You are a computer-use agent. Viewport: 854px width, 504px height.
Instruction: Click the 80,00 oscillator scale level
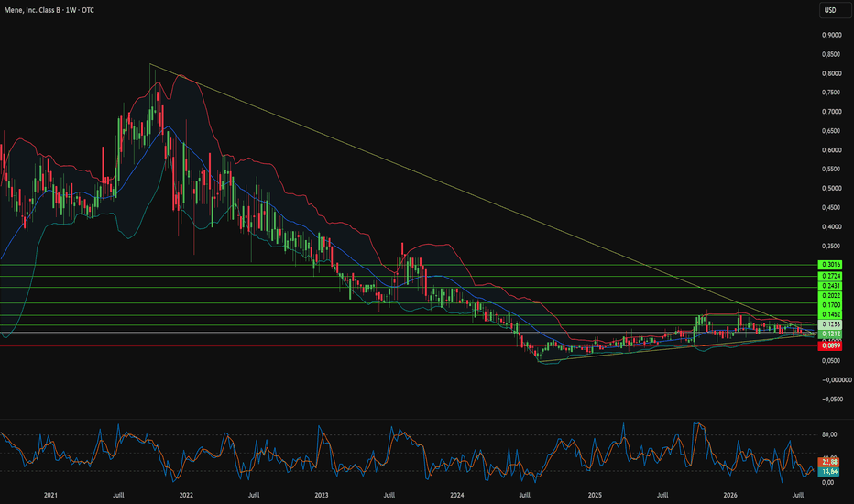[x=829, y=434]
